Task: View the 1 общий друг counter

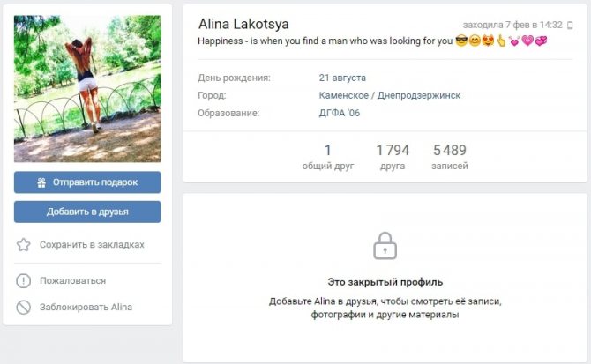Action: click(328, 157)
